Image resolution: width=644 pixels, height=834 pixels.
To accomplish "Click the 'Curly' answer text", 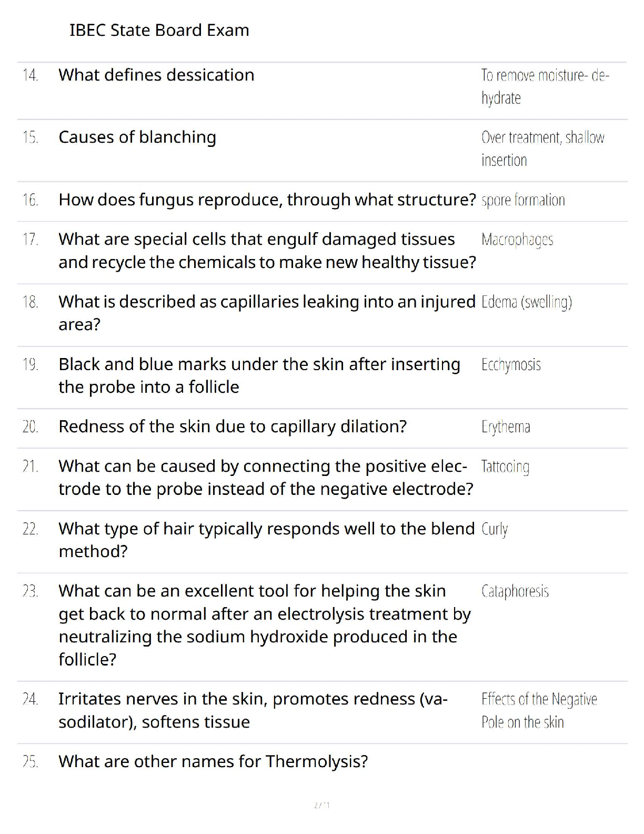I will coord(495,529).
